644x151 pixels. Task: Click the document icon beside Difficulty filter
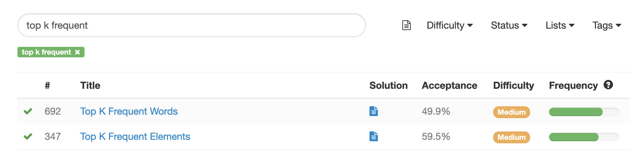tap(406, 25)
